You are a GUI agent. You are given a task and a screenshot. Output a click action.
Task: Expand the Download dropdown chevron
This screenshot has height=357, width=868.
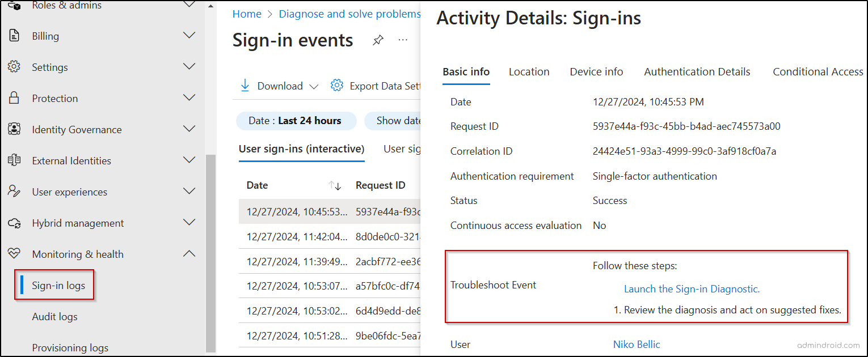point(314,86)
